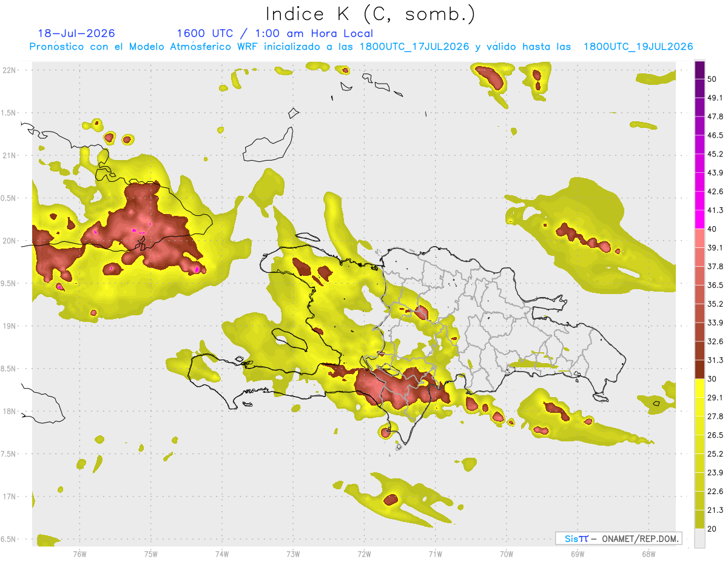The height and width of the screenshot is (562, 728).
Task: Click the colorbar value '42.6'
Action: point(716,192)
